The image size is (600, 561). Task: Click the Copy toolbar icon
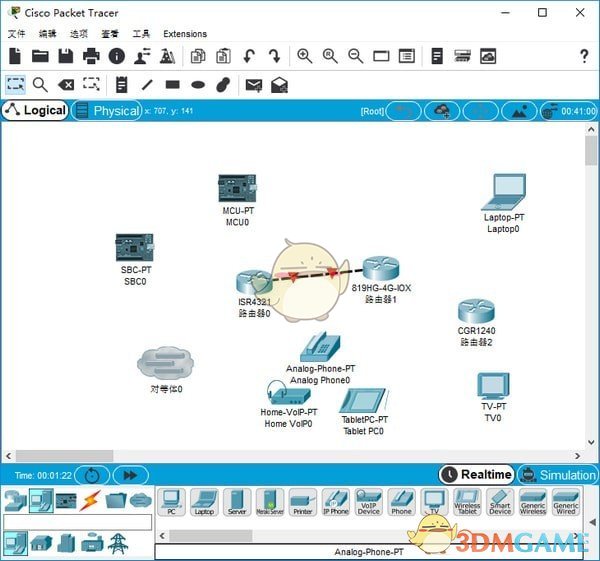(x=198, y=56)
